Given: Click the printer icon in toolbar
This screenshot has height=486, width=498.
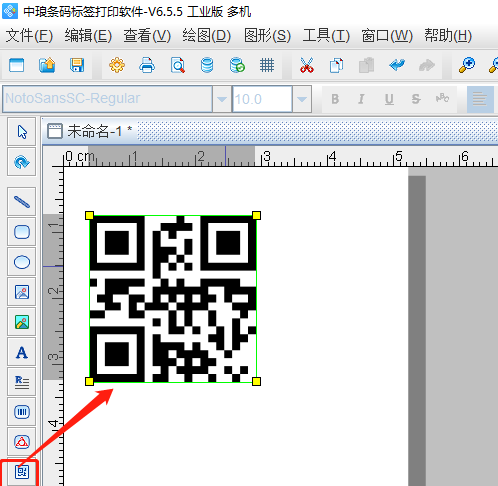Looking at the screenshot, I should point(147,65).
